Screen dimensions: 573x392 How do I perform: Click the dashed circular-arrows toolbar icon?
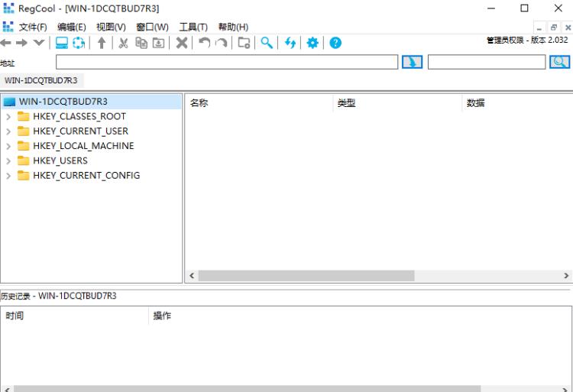[79, 43]
